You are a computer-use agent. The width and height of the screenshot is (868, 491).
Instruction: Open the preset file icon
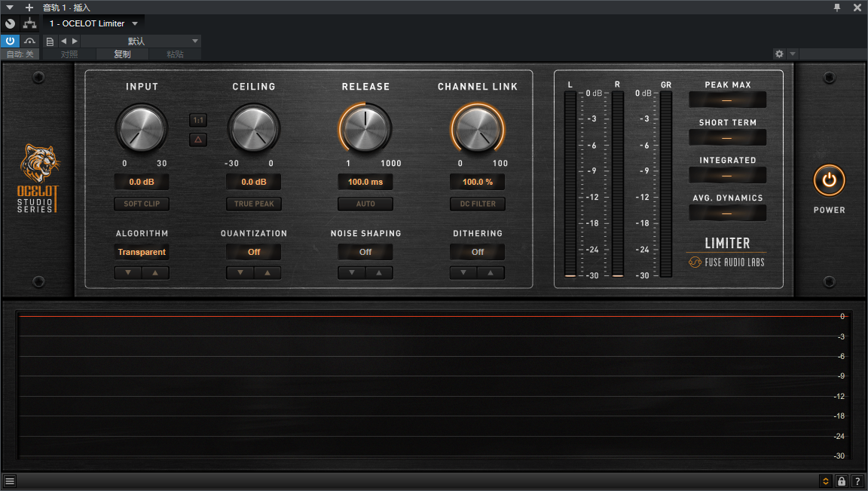(50, 41)
